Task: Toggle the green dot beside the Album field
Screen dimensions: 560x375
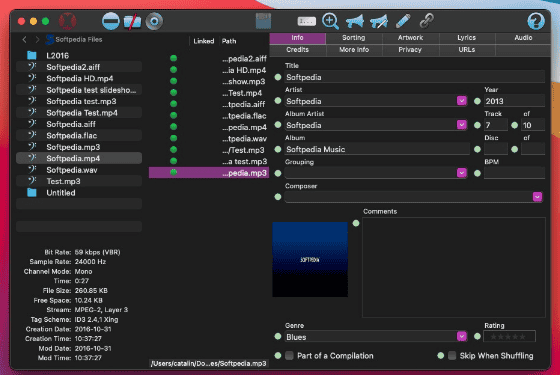Action: tap(278, 149)
